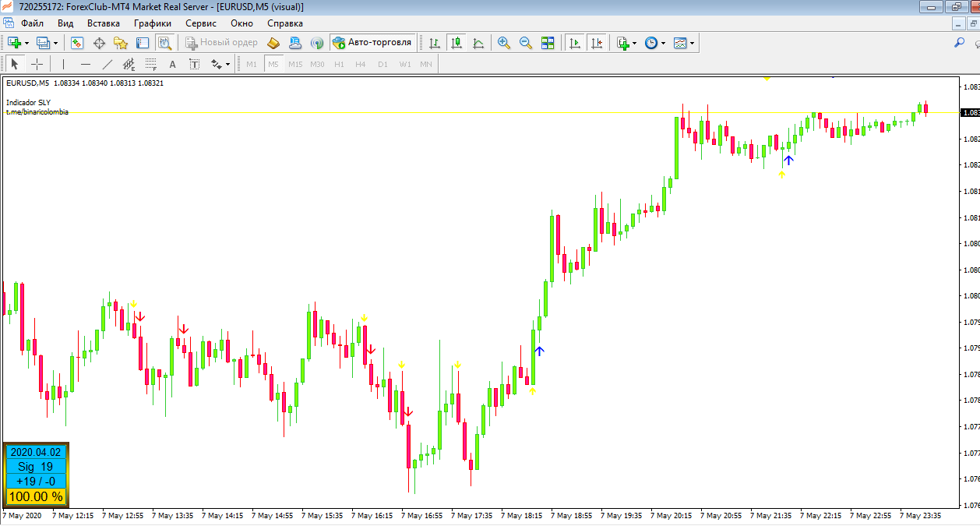Viewport: 980px width, 526px height.
Task: Choose the Text tool marked A
Action: [x=173, y=64]
